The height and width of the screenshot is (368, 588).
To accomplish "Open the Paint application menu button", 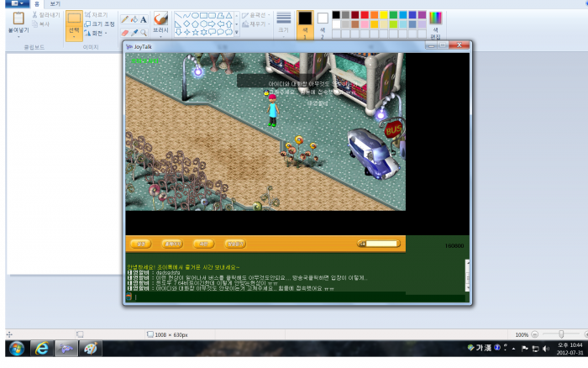I will pyautogui.click(x=16, y=4).
